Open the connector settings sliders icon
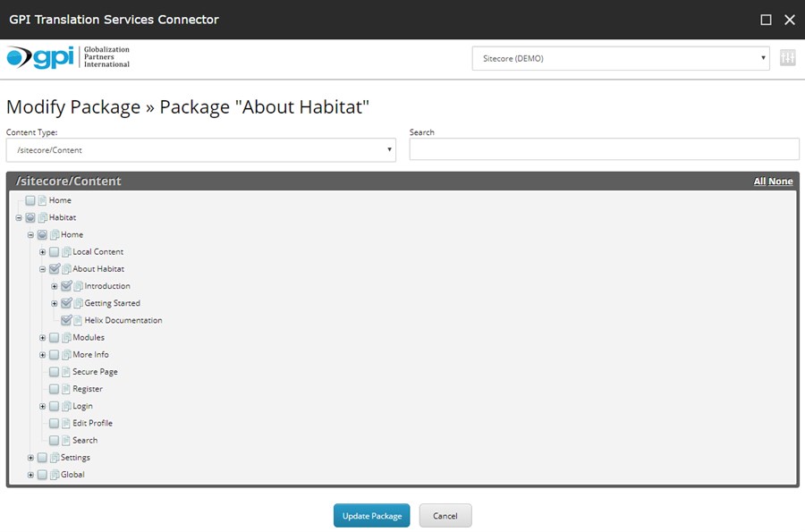 [x=787, y=57]
